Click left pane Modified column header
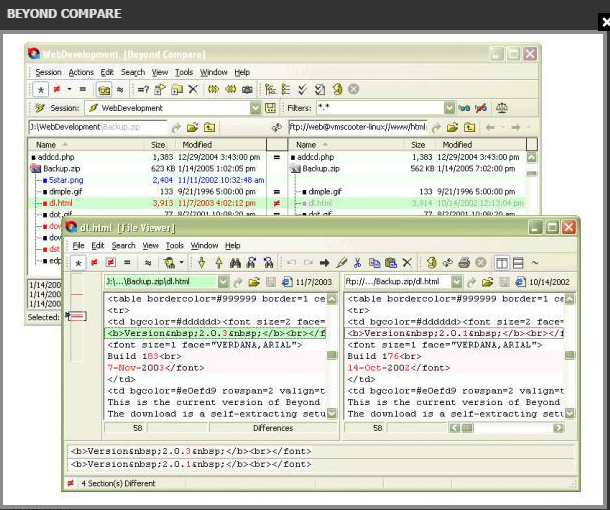 220,145
